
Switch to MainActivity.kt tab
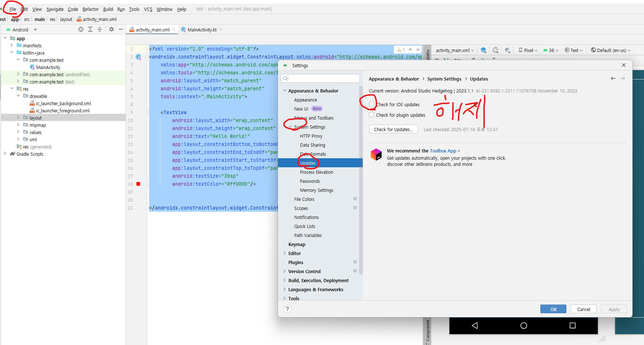click(x=202, y=30)
